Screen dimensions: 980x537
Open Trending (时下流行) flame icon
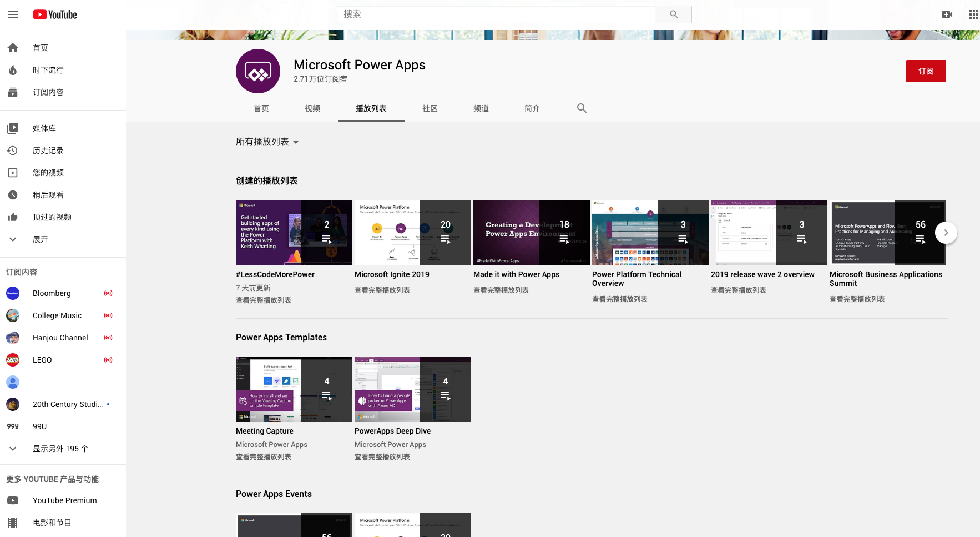pyautogui.click(x=13, y=70)
